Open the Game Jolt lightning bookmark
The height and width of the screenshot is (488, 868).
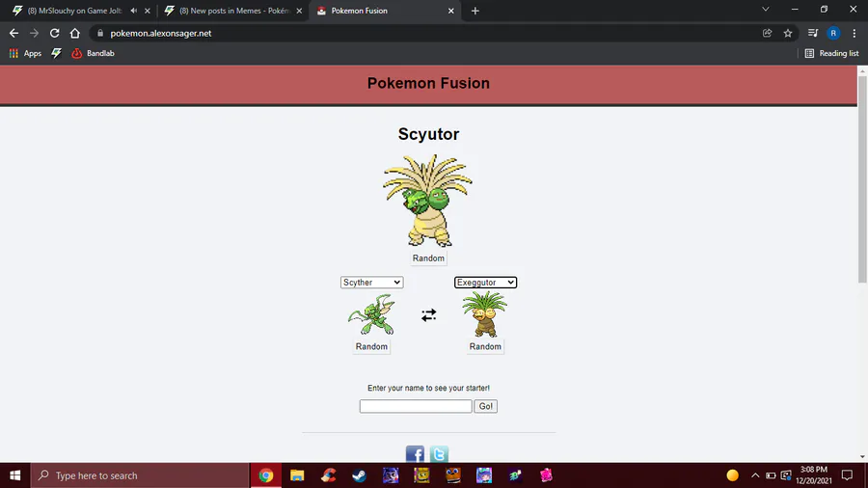click(x=57, y=53)
